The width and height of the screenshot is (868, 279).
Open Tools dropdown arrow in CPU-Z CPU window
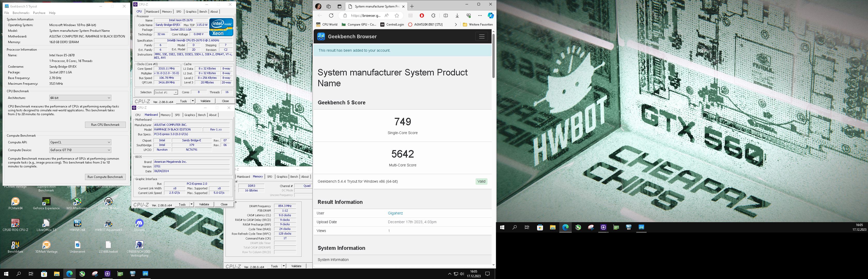tap(193, 101)
